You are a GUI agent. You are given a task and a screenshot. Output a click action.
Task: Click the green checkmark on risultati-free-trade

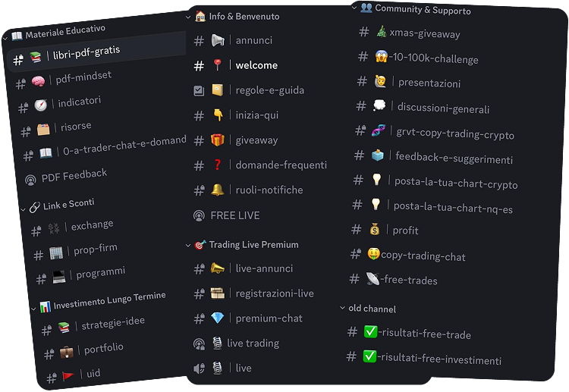(370, 331)
